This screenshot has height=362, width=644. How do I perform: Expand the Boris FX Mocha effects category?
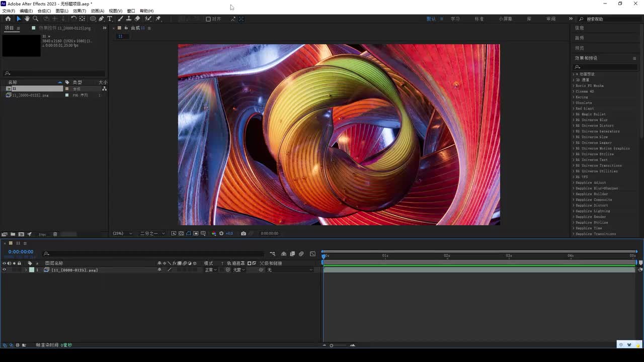(x=574, y=86)
